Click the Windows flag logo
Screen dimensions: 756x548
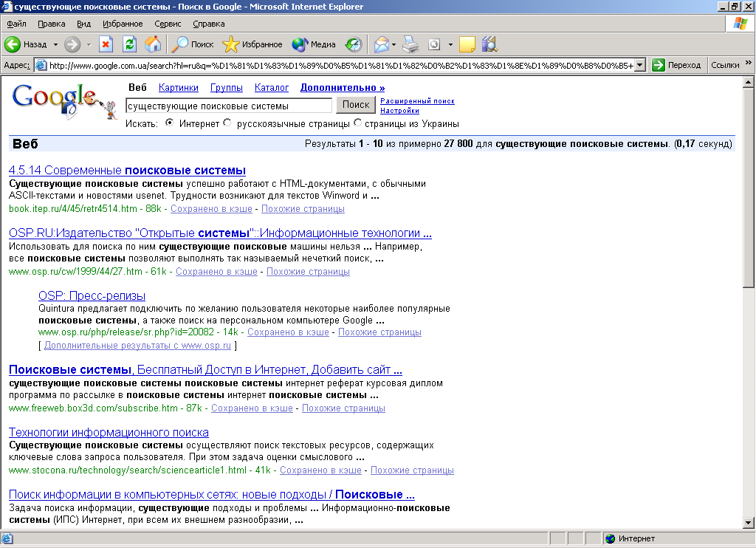[740, 24]
